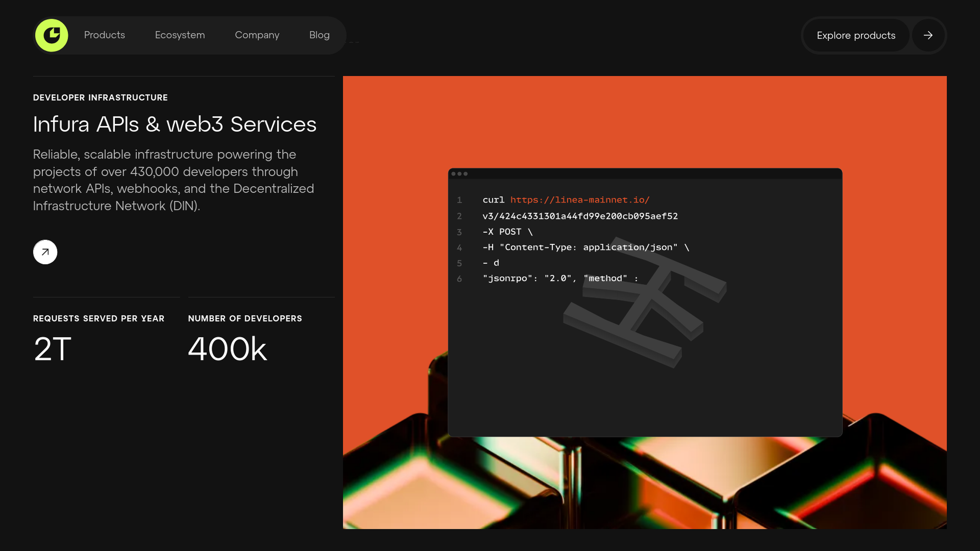Click the 400k developers statistic
Image resolution: width=980 pixels, height=551 pixels.
pos(227,349)
